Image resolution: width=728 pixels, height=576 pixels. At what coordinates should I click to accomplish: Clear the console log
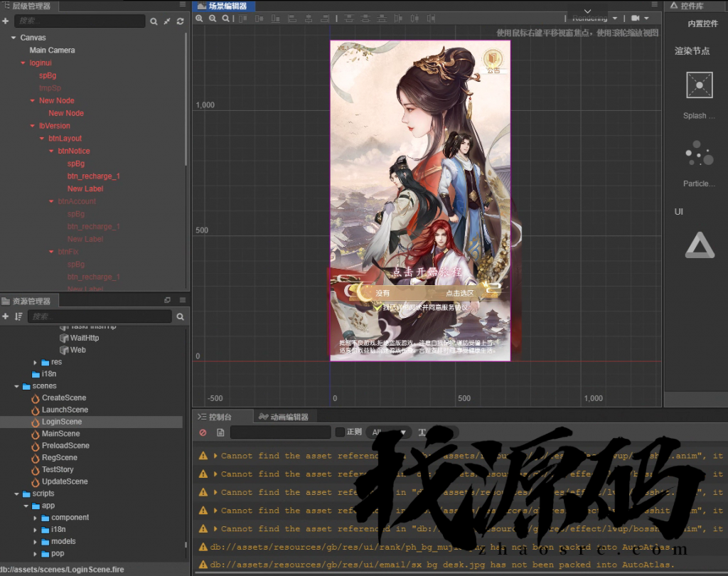(203, 432)
